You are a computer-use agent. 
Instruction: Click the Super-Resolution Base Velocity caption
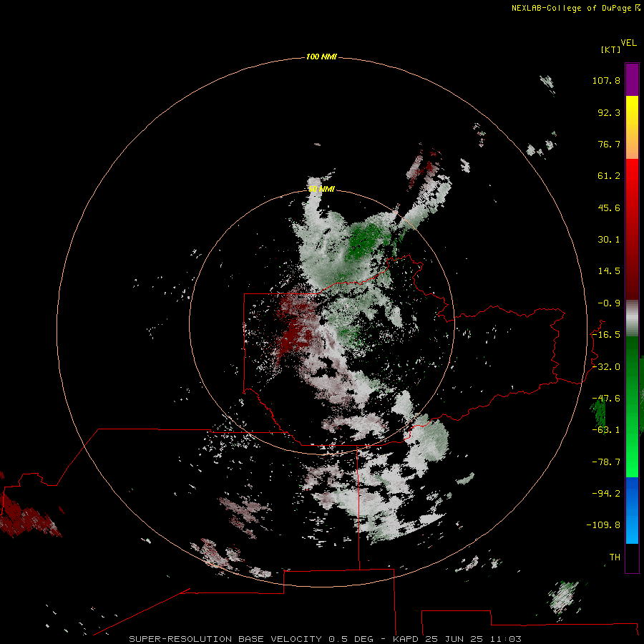pos(325,639)
